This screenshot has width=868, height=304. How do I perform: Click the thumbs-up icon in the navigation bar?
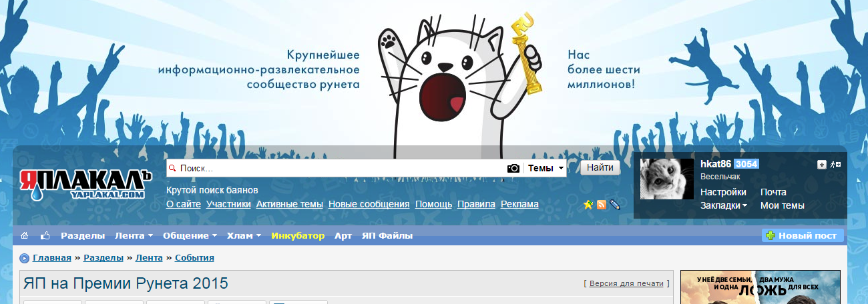45,235
